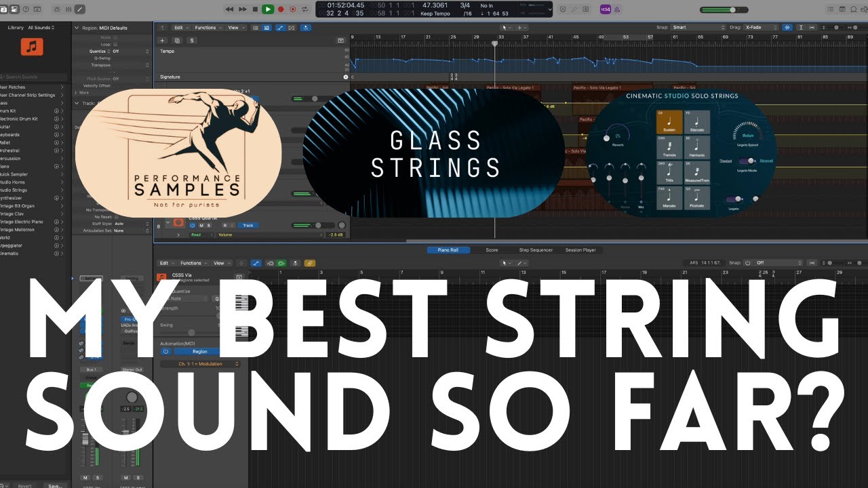Add a signature change with plus icon
This screenshot has height=488, width=868.
pos(345,77)
